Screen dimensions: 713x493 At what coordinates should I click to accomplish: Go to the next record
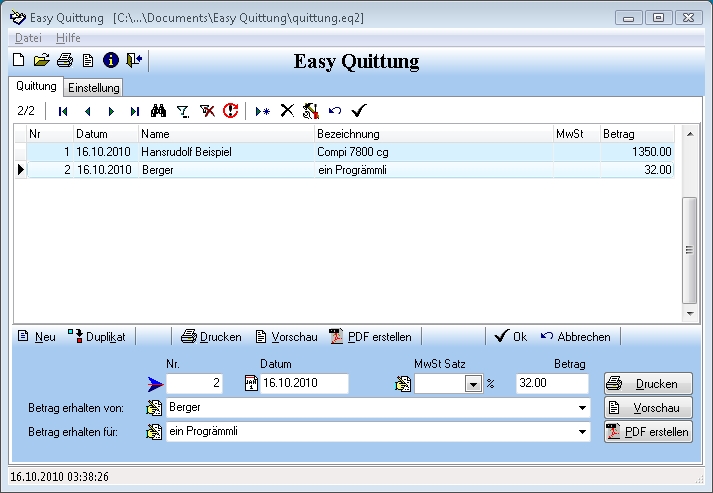(111, 111)
